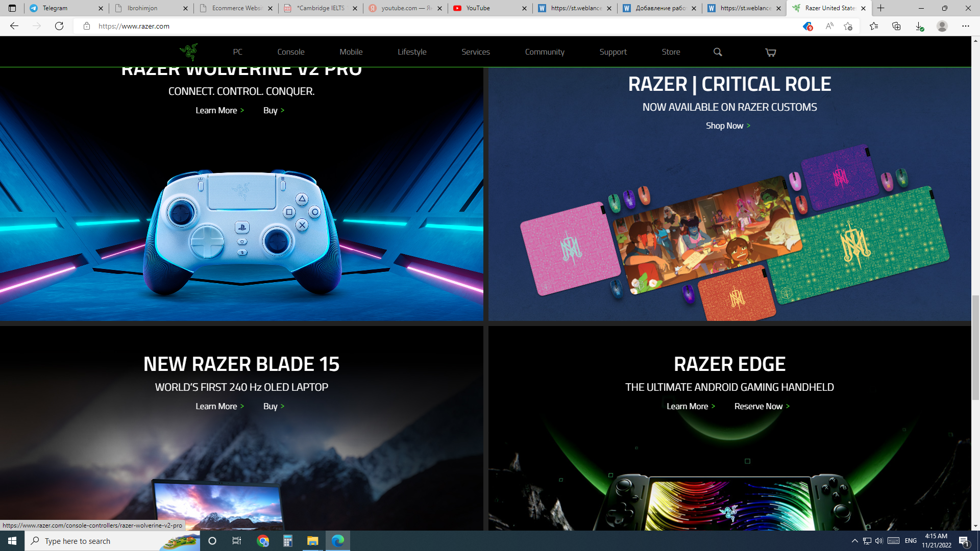
Task: Click Learn More under New Razer Blade 15
Action: [219, 407]
